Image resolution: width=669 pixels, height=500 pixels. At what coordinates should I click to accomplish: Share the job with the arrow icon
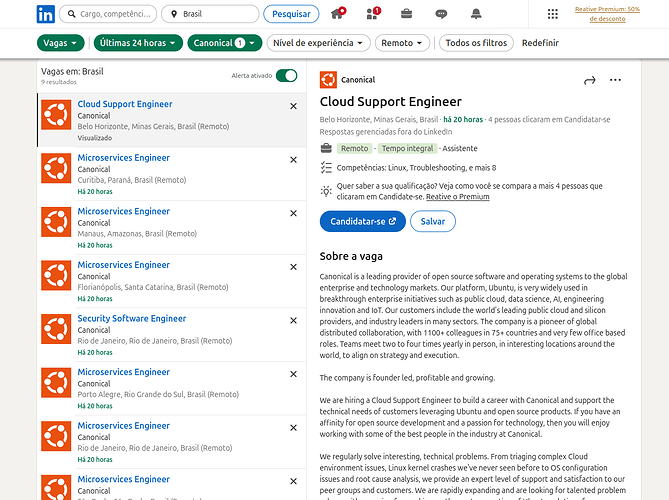click(x=589, y=80)
